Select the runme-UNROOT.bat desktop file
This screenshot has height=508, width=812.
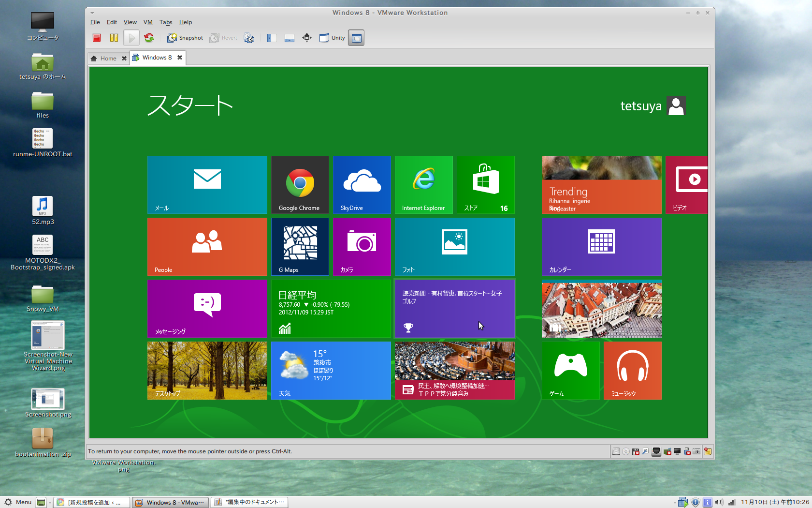[43, 143]
